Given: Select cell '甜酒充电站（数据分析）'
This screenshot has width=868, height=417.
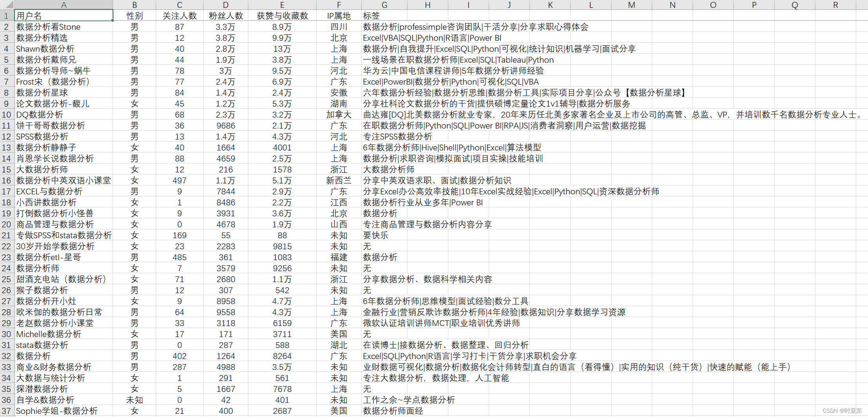Looking at the screenshot, I should [64, 279].
